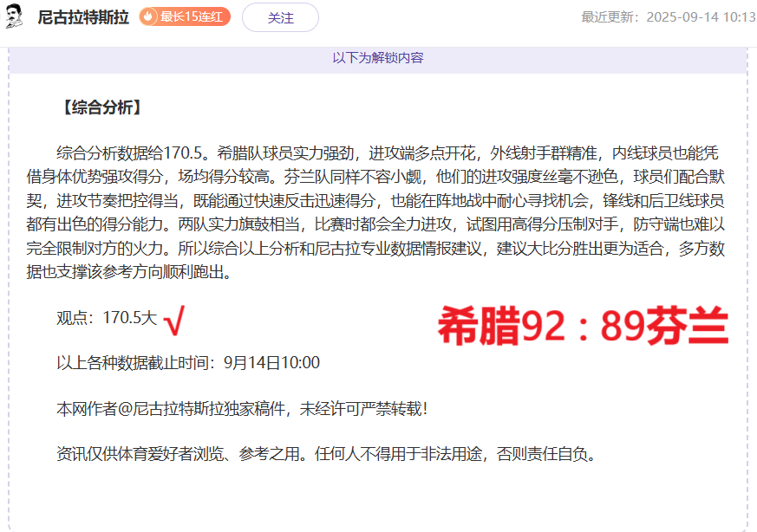Viewport: 757px width, 532px height.
Task: Click the 资讯仅供体育爱好者浏览 disclaimer
Action: tap(327, 454)
